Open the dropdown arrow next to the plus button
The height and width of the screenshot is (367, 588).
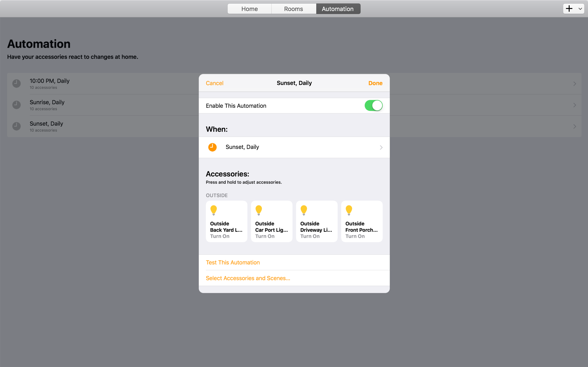(580, 8)
